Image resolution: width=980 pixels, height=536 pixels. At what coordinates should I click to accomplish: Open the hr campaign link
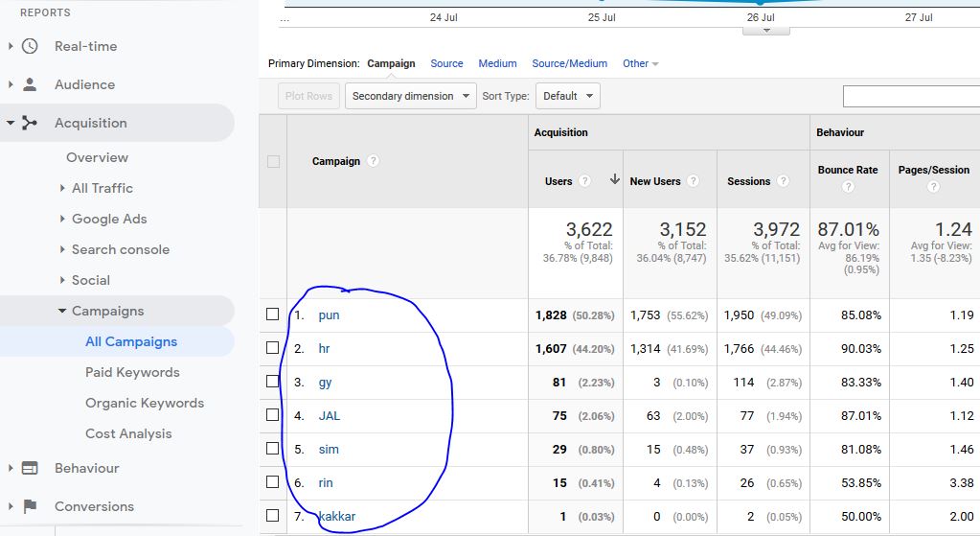point(324,348)
